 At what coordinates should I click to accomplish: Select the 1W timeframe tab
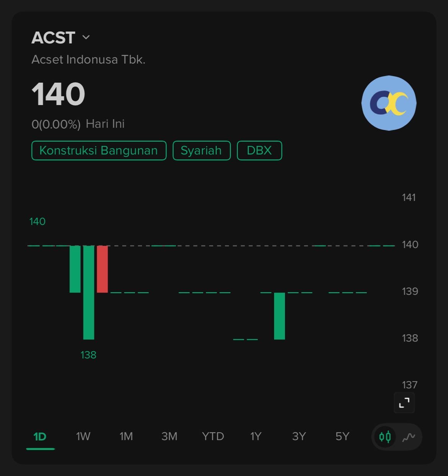coord(83,437)
